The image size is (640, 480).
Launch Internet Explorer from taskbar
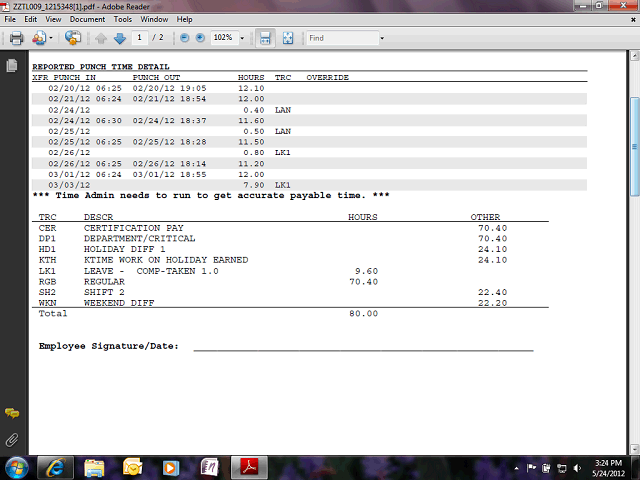click(56, 468)
